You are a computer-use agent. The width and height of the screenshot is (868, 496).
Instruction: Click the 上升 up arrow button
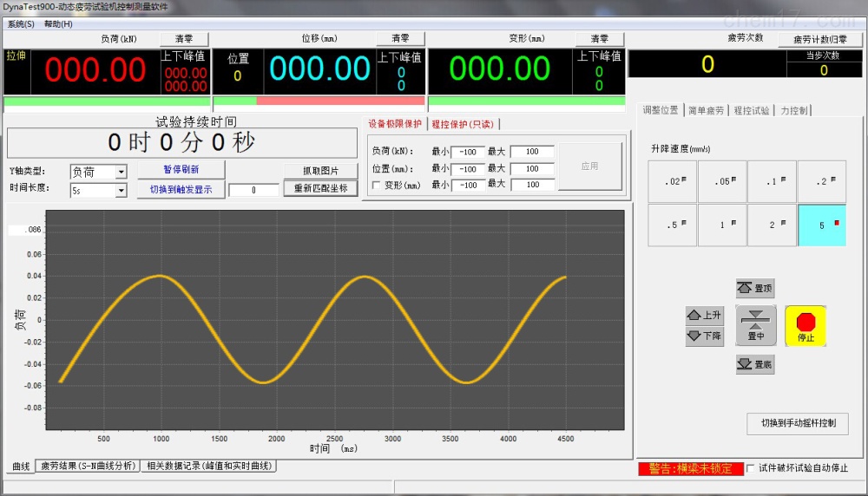(705, 315)
